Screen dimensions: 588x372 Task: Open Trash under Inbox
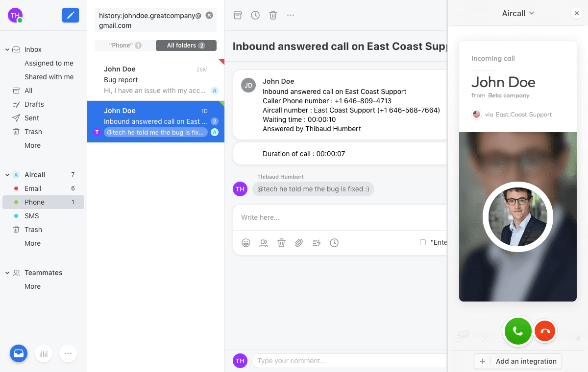(33, 132)
